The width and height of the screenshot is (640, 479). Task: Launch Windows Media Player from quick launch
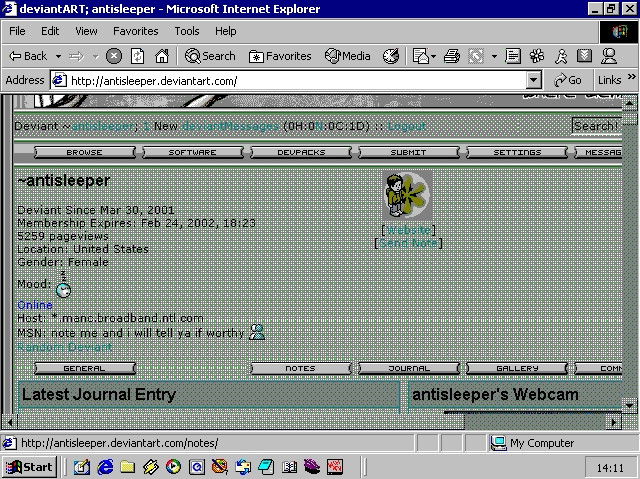coord(173,467)
